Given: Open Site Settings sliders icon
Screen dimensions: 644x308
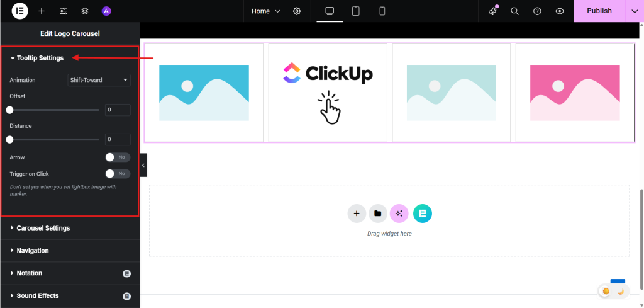Looking at the screenshot, I should point(64,11).
